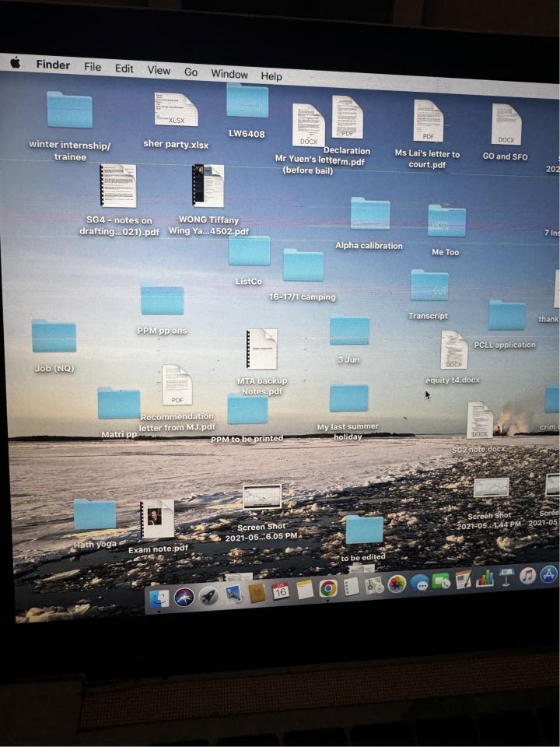This screenshot has width=560, height=747.
Task: Select Screen Shot 2021-05...6.05 PM thumbnail
Action: click(262, 497)
